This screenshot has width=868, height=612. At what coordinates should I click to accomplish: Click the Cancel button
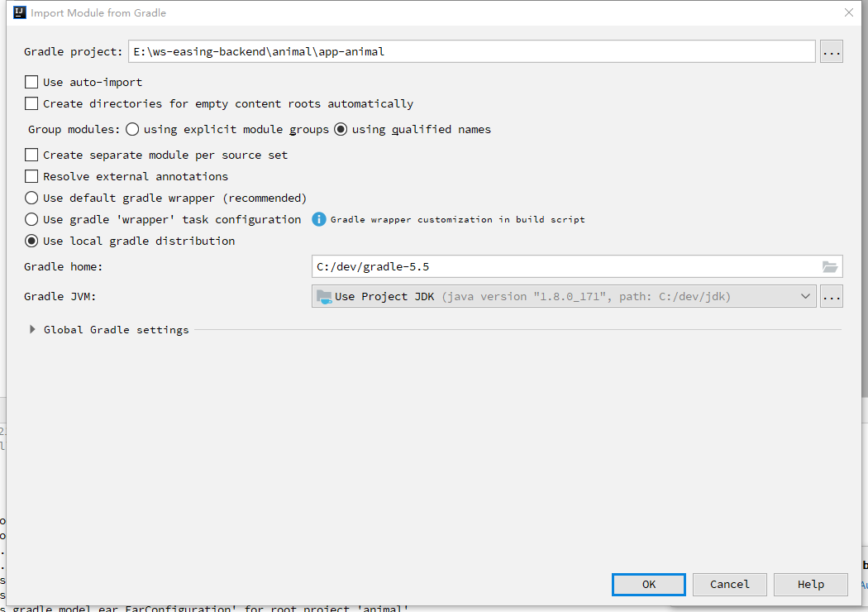730,585
